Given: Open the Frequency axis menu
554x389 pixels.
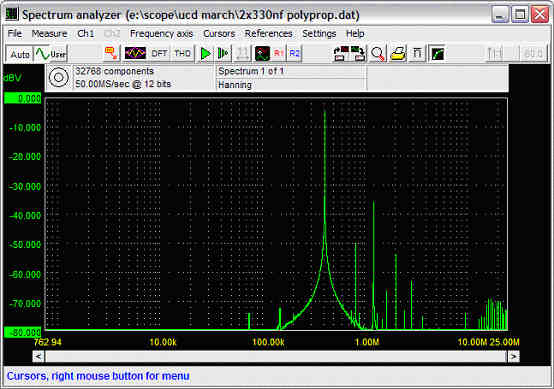Looking at the screenshot, I should click(x=161, y=34).
